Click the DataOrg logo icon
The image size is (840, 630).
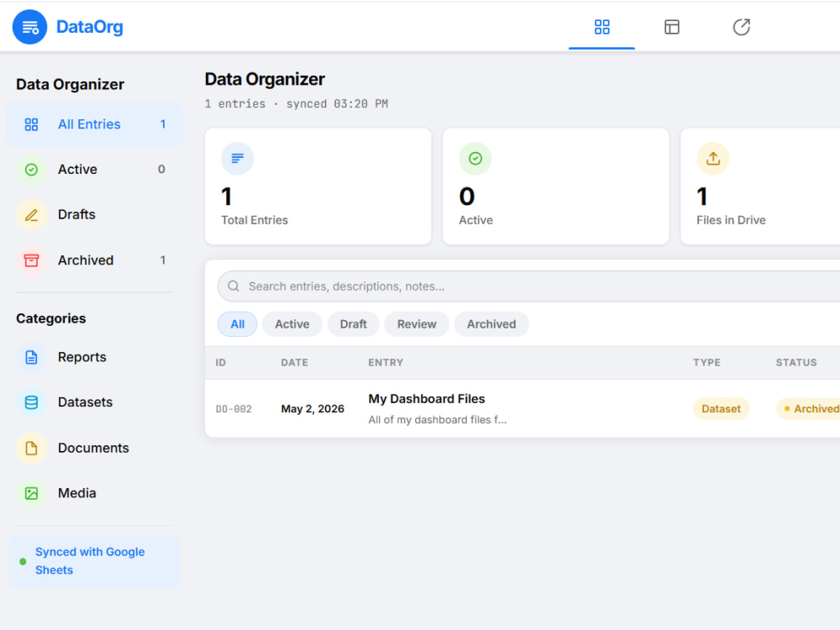coord(30,27)
